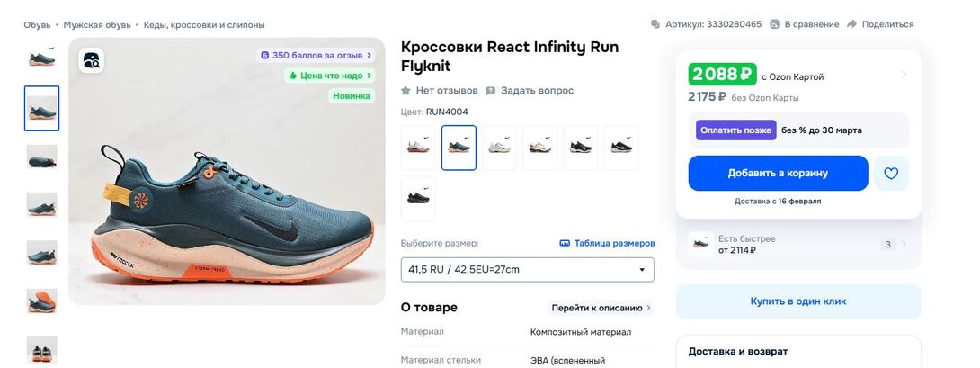This screenshot has width=980, height=368.
Task: Expand the Есть быстрее offers row
Action: click(x=904, y=244)
